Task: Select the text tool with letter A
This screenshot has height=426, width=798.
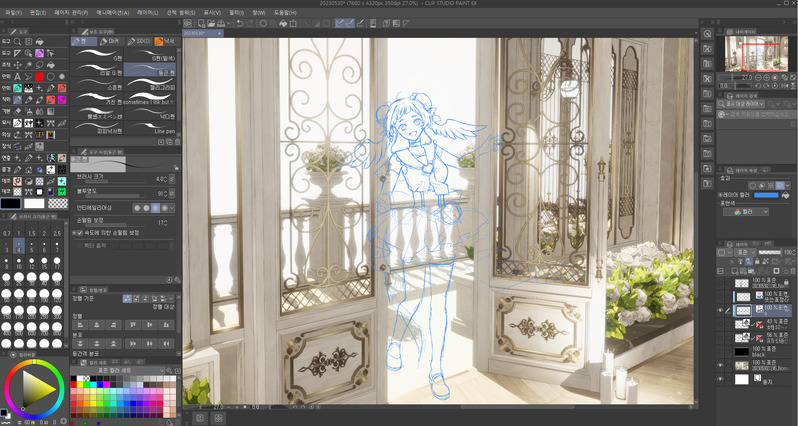Action: tap(17, 76)
